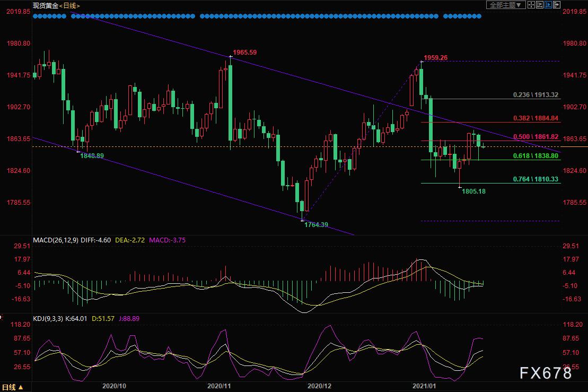Click the 0.382 \ 1884.84 Fibonacci label

[x=536, y=118]
